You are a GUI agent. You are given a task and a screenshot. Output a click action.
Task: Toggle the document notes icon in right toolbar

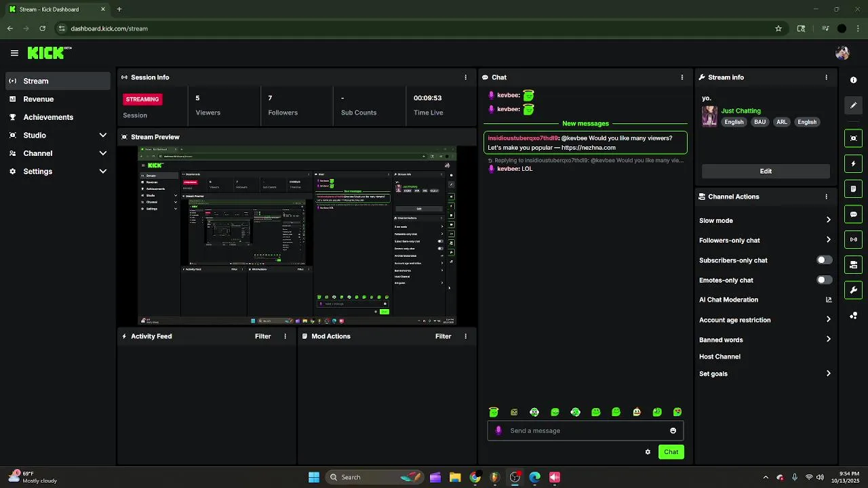point(853,189)
